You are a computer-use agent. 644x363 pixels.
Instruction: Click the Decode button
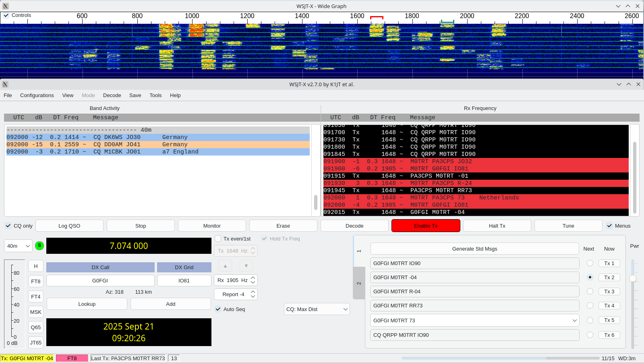(354, 226)
